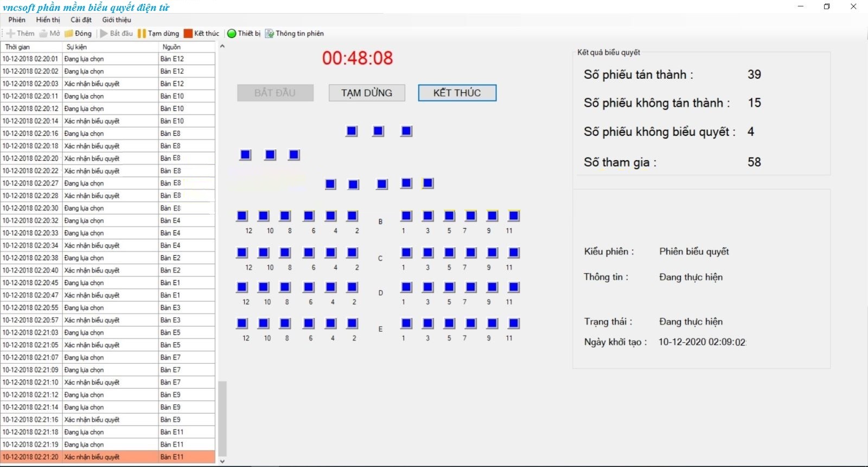This screenshot has width=868, height=467.
Task: Select highlighted log row for Bàn E11
Action: coord(107,457)
